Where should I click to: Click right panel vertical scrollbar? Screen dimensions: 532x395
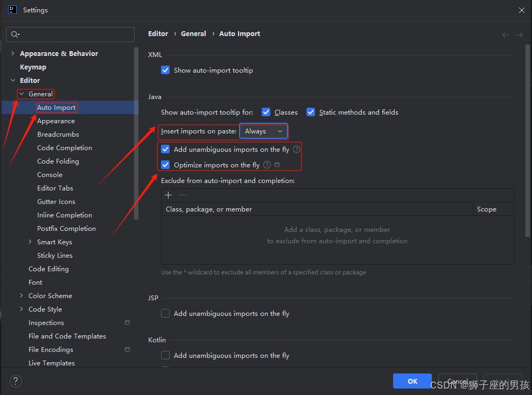[x=527, y=140]
